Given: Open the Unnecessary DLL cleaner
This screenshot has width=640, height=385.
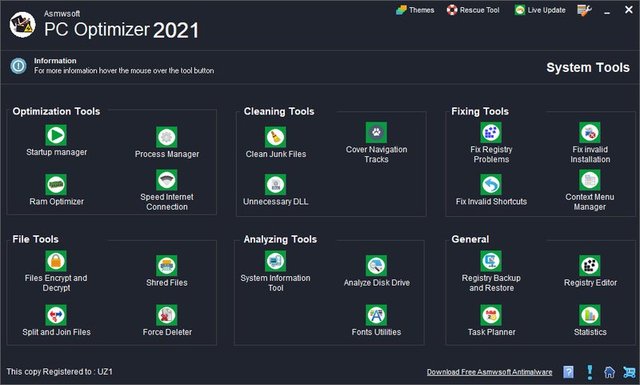Looking at the screenshot, I should pos(276,185).
